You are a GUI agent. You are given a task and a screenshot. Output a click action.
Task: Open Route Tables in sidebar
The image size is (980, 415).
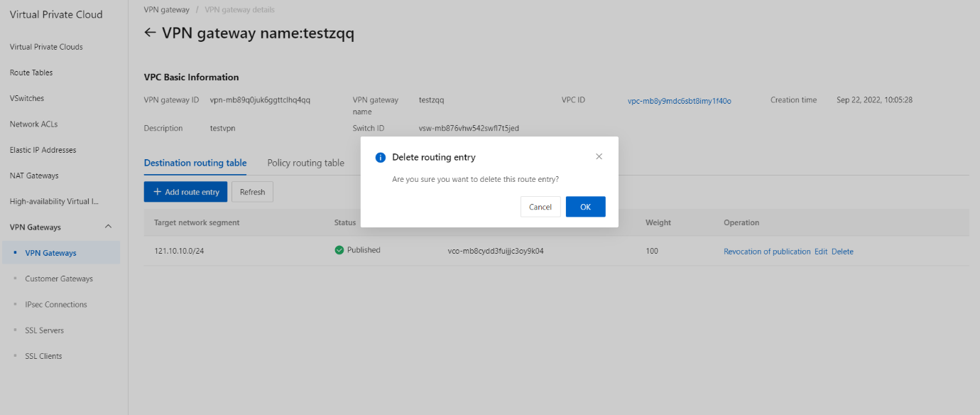(31, 72)
